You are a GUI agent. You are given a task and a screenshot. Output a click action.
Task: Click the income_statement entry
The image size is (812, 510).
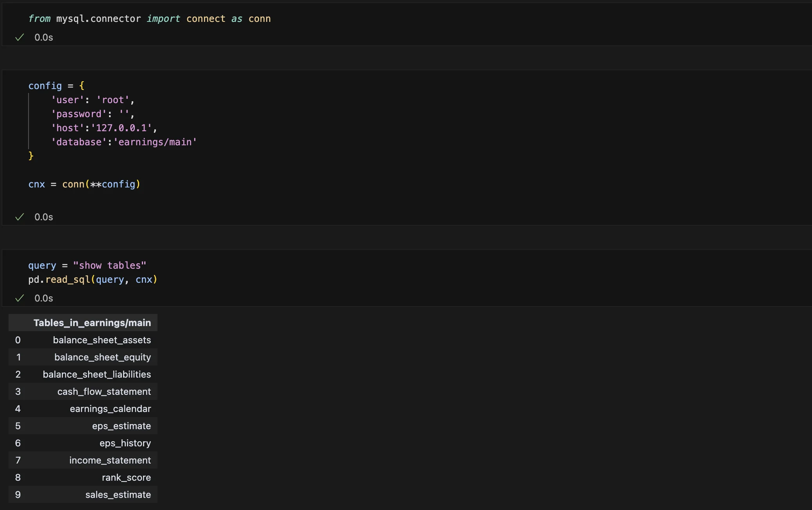point(110,460)
